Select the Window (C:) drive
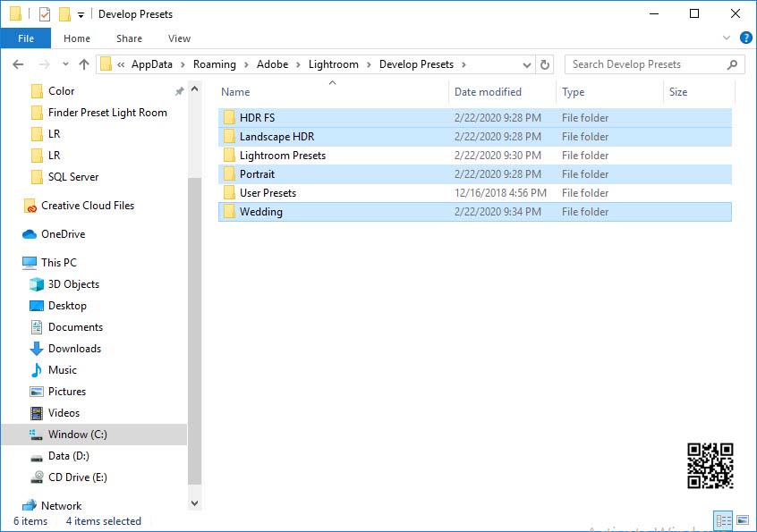This screenshot has width=757, height=532. point(77,434)
